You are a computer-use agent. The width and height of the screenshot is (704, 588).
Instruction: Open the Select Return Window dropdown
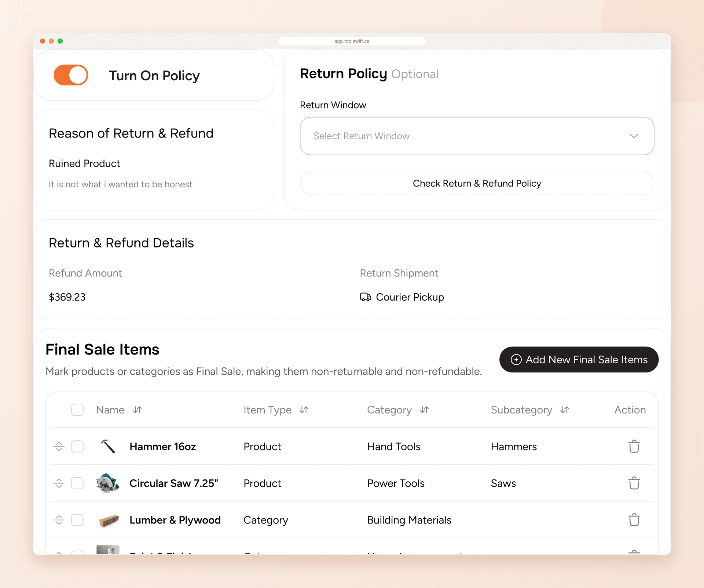tap(477, 136)
